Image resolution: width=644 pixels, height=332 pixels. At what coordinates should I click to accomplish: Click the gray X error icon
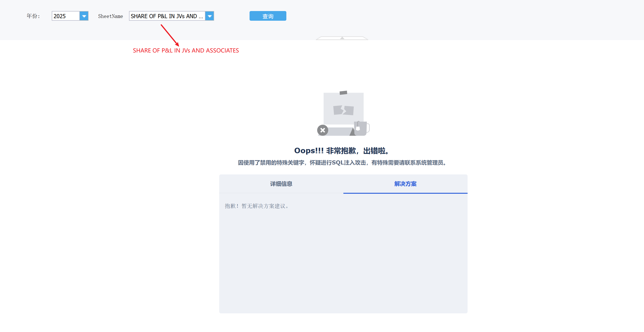[x=322, y=130]
